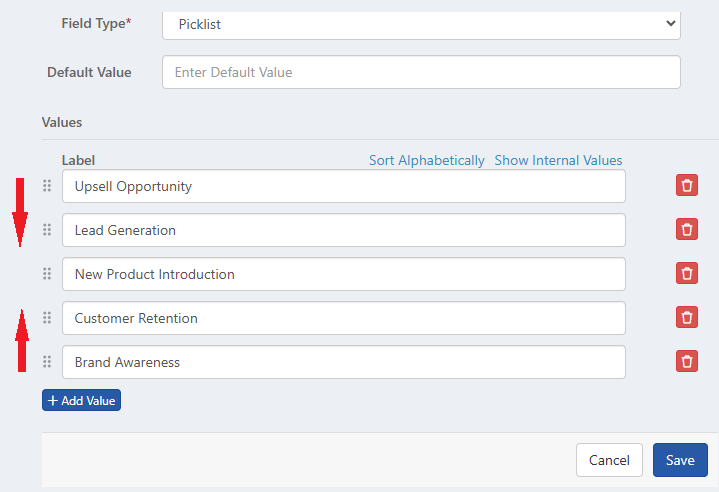Click Sort Alphabetically link
This screenshot has width=719, height=492.
pyautogui.click(x=426, y=160)
